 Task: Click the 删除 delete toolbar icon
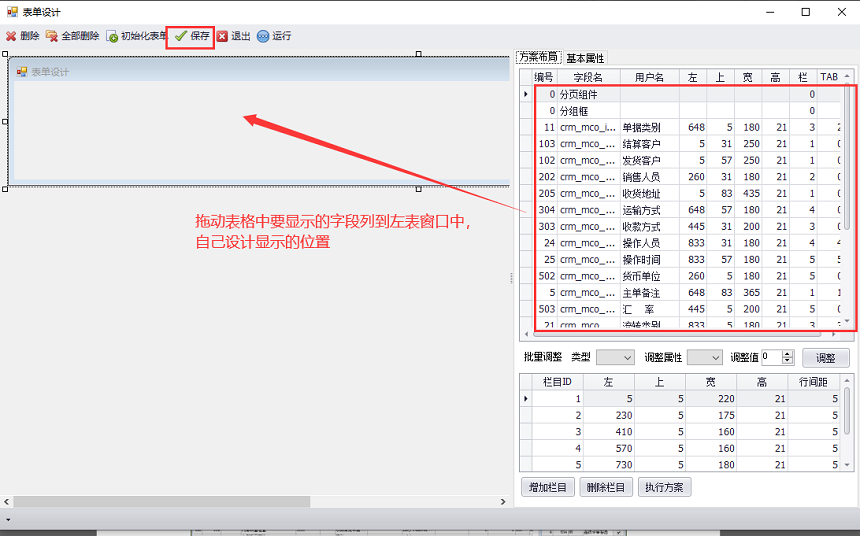11,36
